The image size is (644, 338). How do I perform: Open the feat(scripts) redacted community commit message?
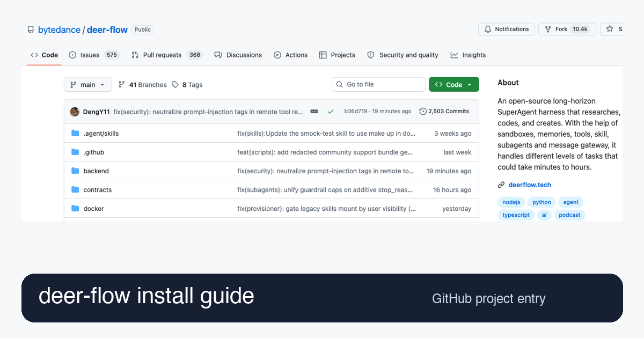coord(325,152)
